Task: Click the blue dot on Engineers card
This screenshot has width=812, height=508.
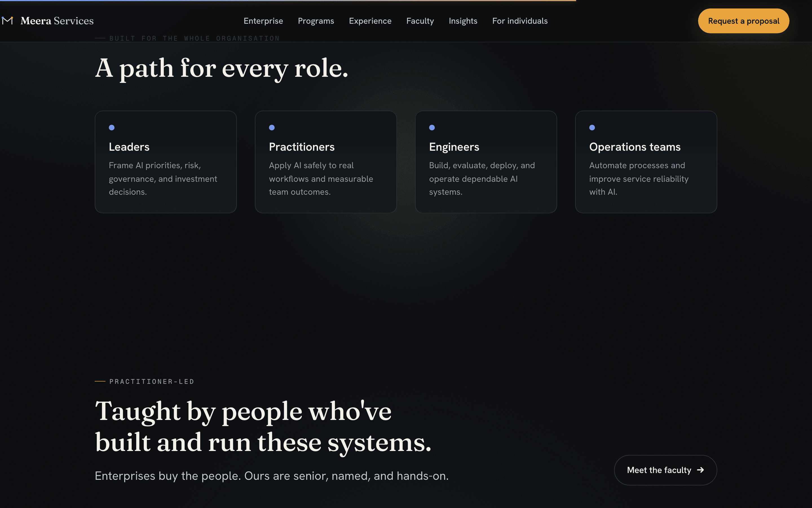Action: (432, 127)
